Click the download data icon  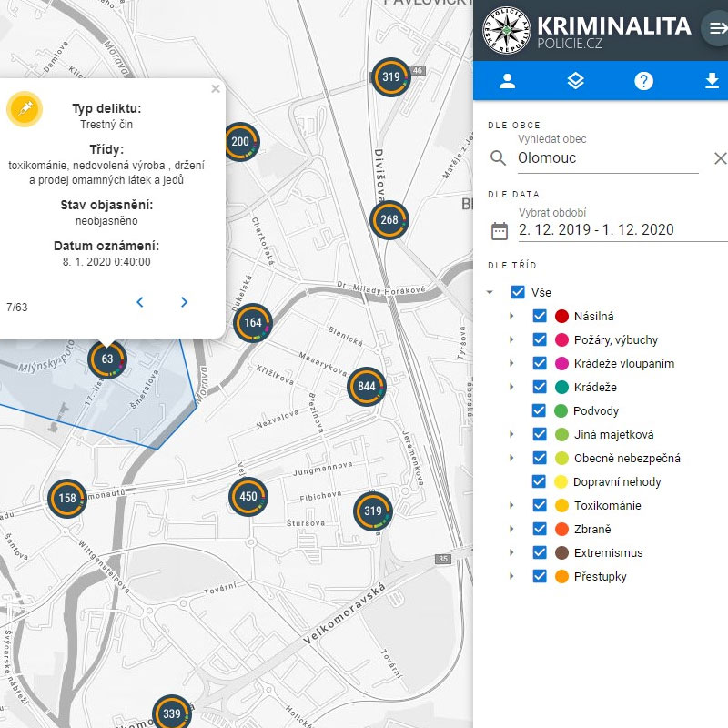(712, 81)
